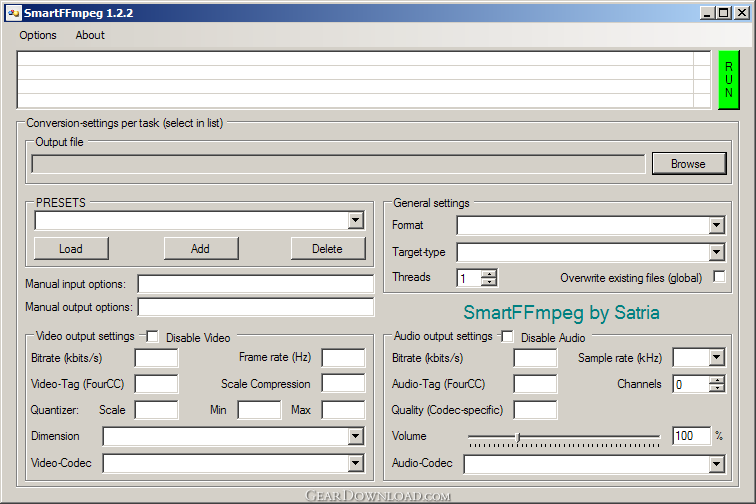Focus the Manual input options field
The image size is (756, 504).
[x=256, y=284]
